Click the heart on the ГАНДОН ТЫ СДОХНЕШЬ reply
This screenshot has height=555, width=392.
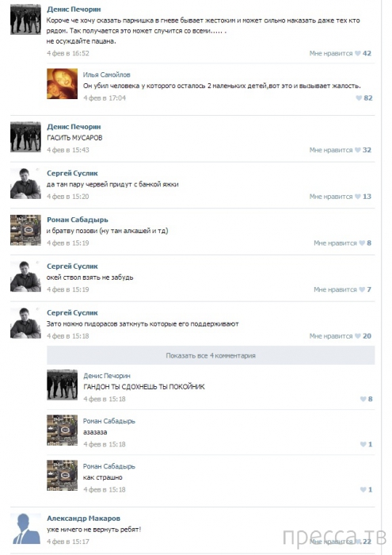click(363, 399)
